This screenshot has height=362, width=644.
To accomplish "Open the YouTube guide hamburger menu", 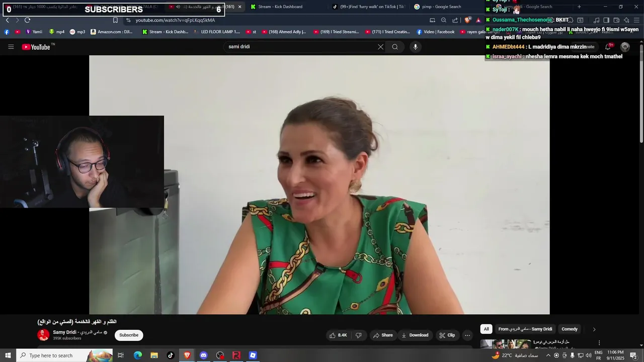I will pyautogui.click(x=11, y=47).
